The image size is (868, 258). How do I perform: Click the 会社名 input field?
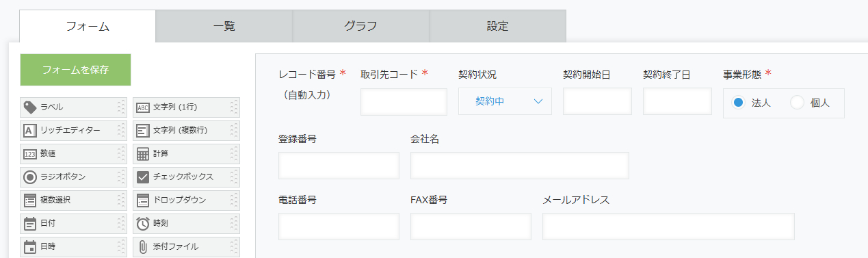[x=520, y=166]
